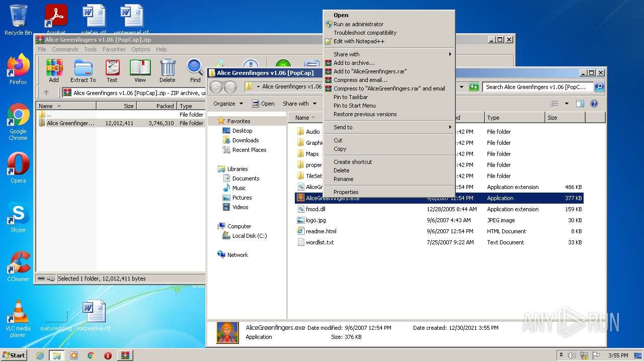Select volcreative.rtf desktop file
This screenshot has height=362, width=644.
[94, 316]
